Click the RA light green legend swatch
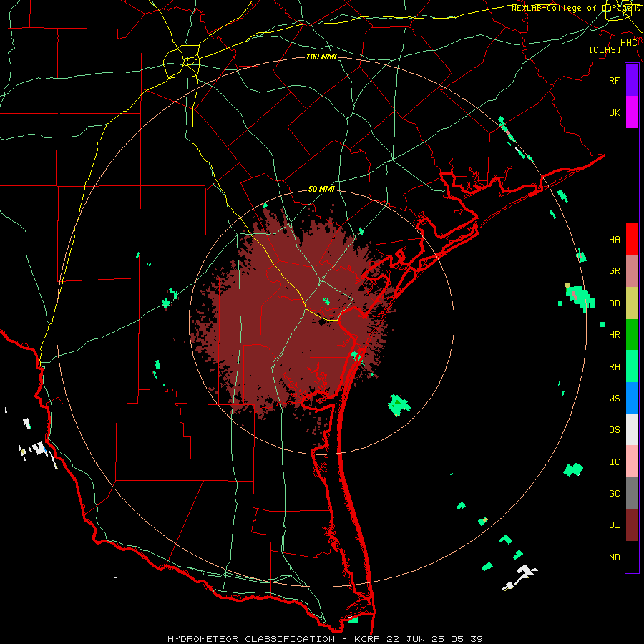Image resolution: width=644 pixels, height=644 pixels. (x=632, y=366)
